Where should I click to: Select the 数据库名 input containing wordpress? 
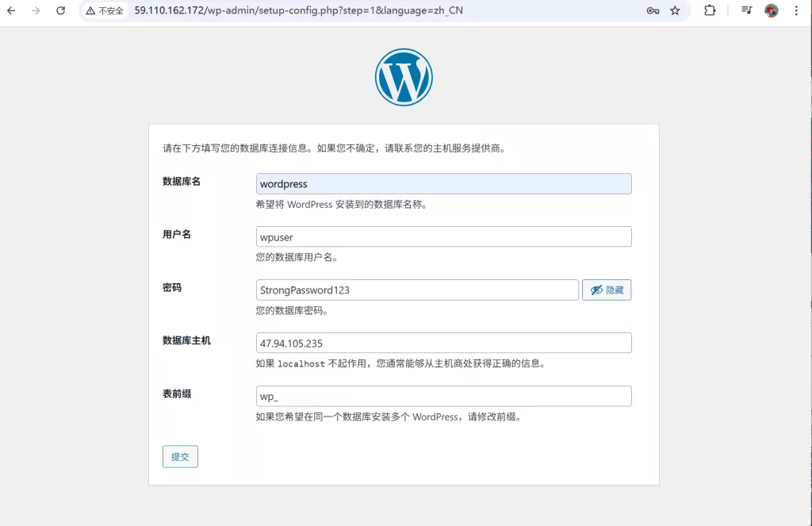(x=442, y=183)
